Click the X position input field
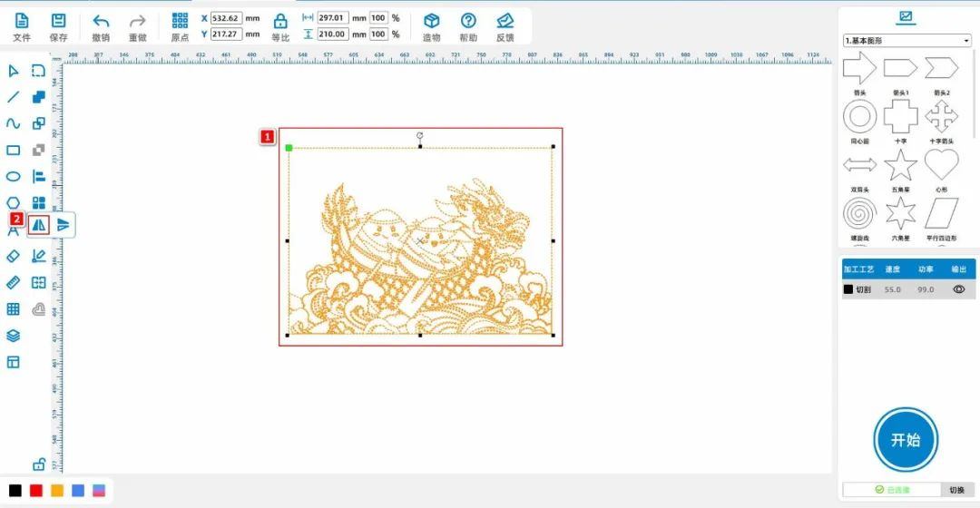The height and width of the screenshot is (508, 980). coord(226,18)
